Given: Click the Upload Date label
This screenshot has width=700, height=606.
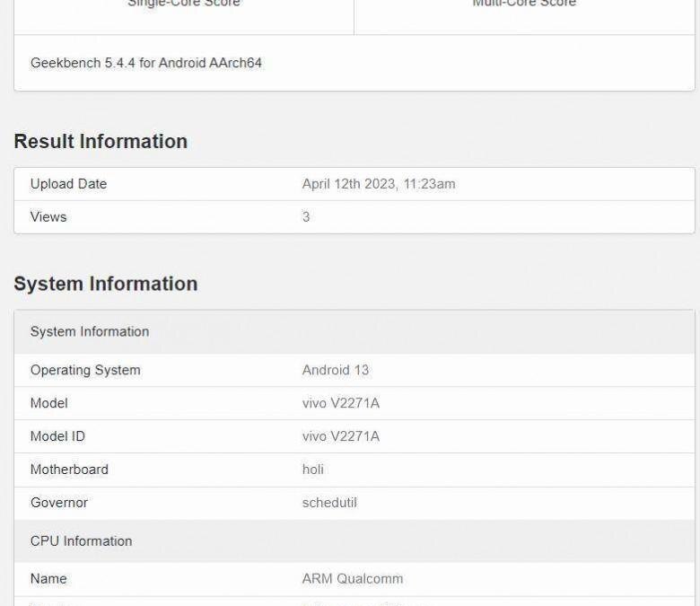Looking at the screenshot, I should (68, 184).
